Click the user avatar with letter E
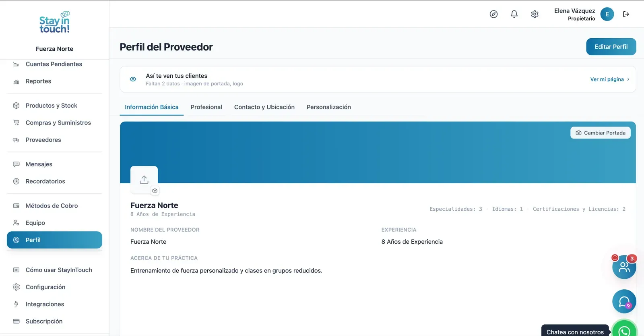This screenshot has height=336, width=644. (x=607, y=14)
